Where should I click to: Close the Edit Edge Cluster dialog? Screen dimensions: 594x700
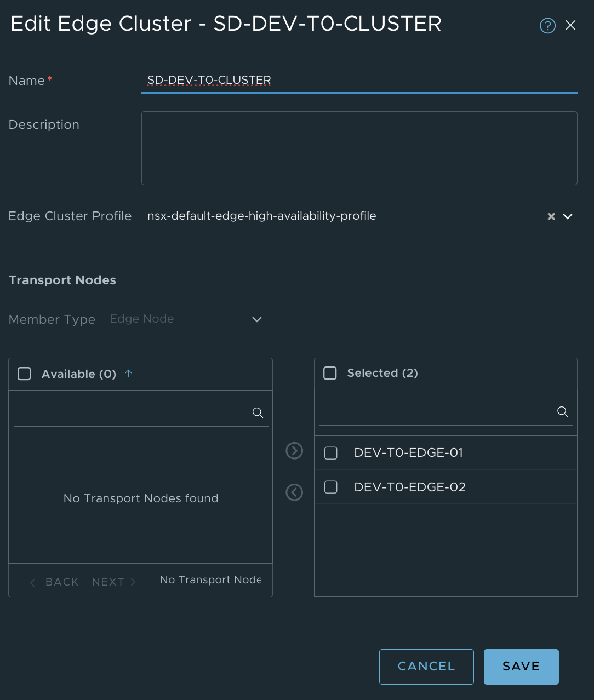coord(570,25)
